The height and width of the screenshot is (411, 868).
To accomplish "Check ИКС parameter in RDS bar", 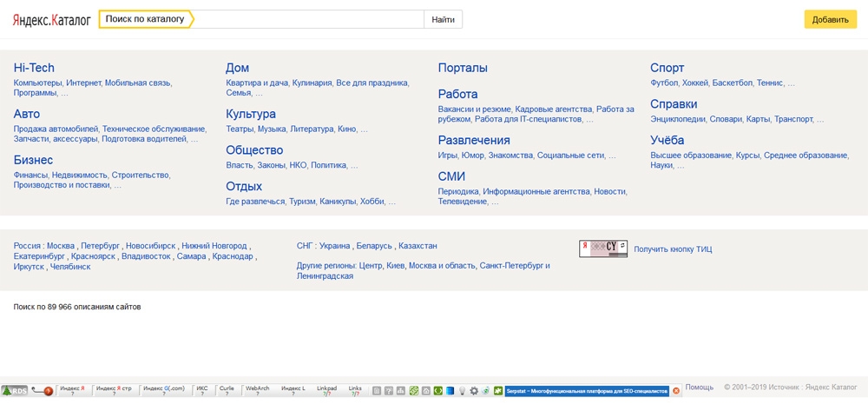I will coord(202,390).
